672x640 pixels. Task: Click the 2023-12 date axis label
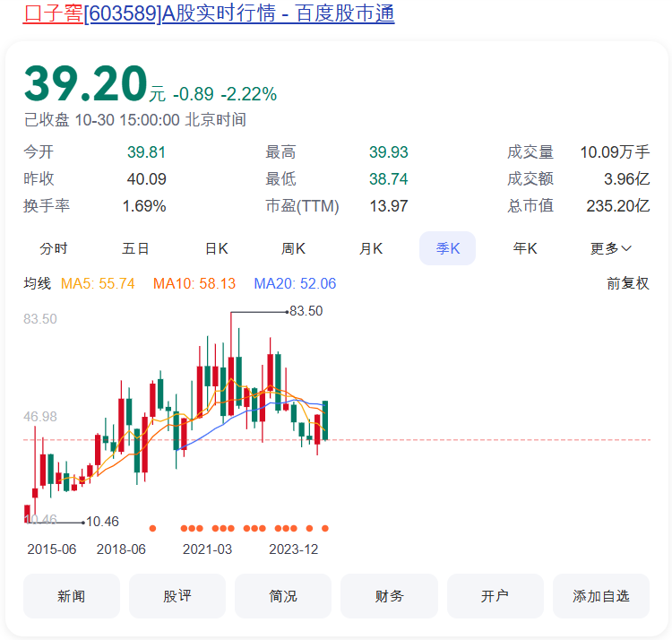(294, 549)
